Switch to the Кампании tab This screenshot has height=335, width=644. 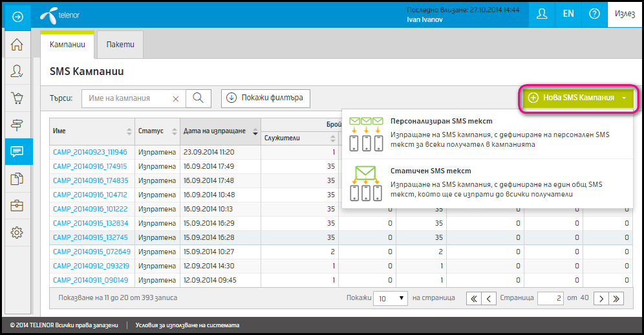67,45
